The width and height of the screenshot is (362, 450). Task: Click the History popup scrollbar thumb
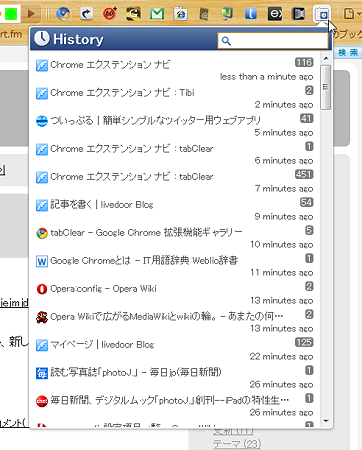pos(326,87)
